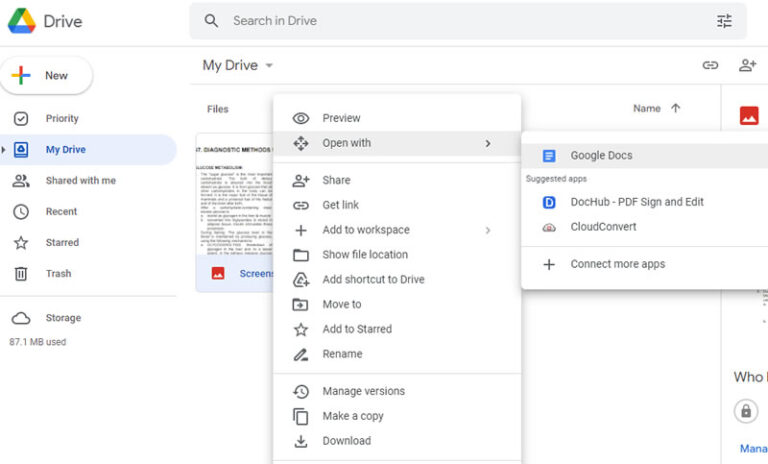The height and width of the screenshot is (464, 768).
Task: Click Connect more apps
Action: pyautogui.click(x=617, y=265)
